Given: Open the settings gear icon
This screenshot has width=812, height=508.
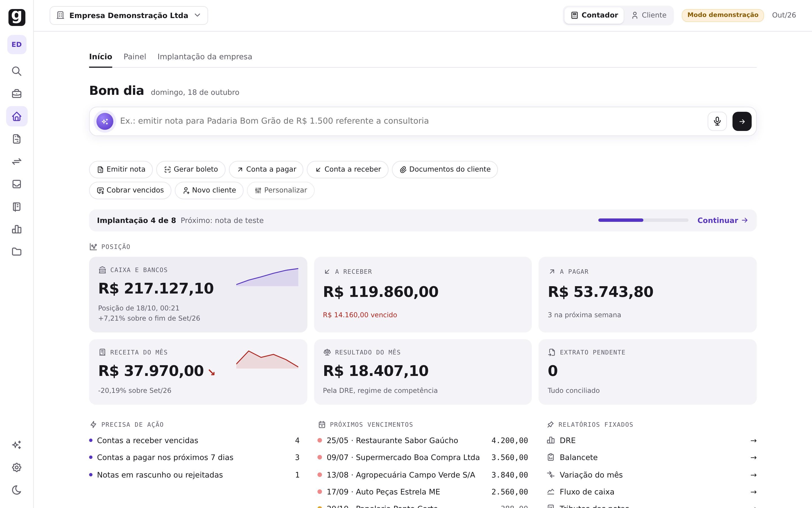Looking at the screenshot, I should 17,467.
